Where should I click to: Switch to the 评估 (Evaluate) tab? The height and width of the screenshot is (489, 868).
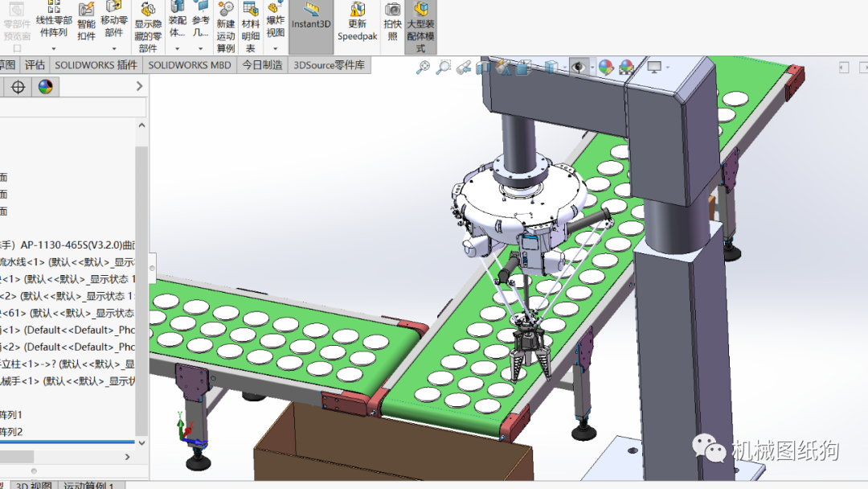(35, 65)
